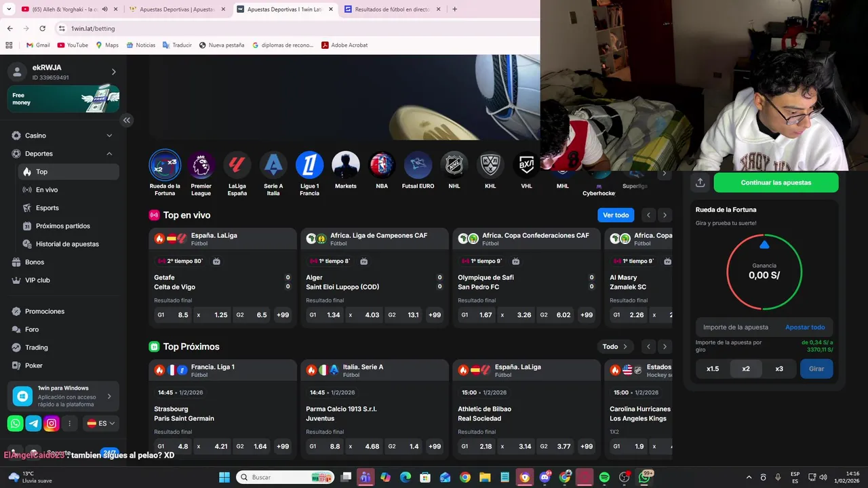Screen dimensions: 868x488
Task: Next page arrow in Top en vivo
Action: 665,215
